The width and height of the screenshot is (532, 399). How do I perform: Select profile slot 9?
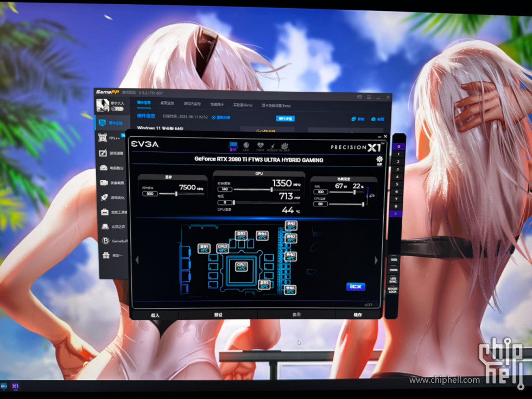pyautogui.click(x=396, y=214)
